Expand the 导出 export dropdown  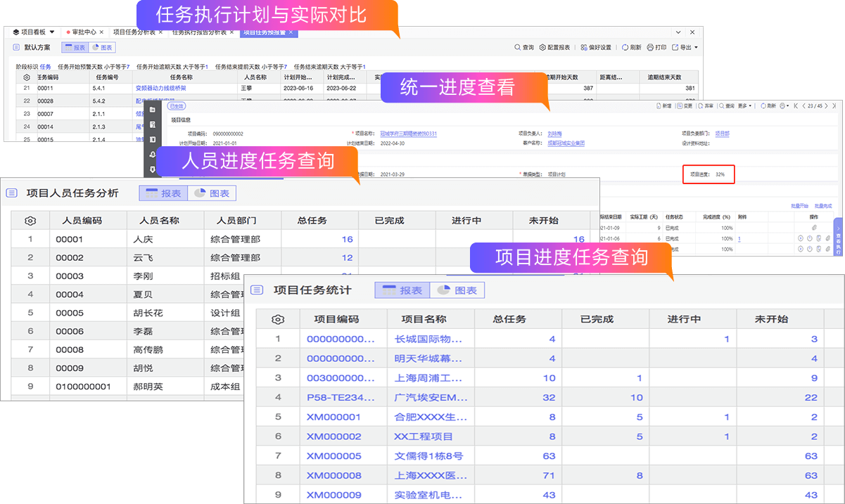point(685,48)
